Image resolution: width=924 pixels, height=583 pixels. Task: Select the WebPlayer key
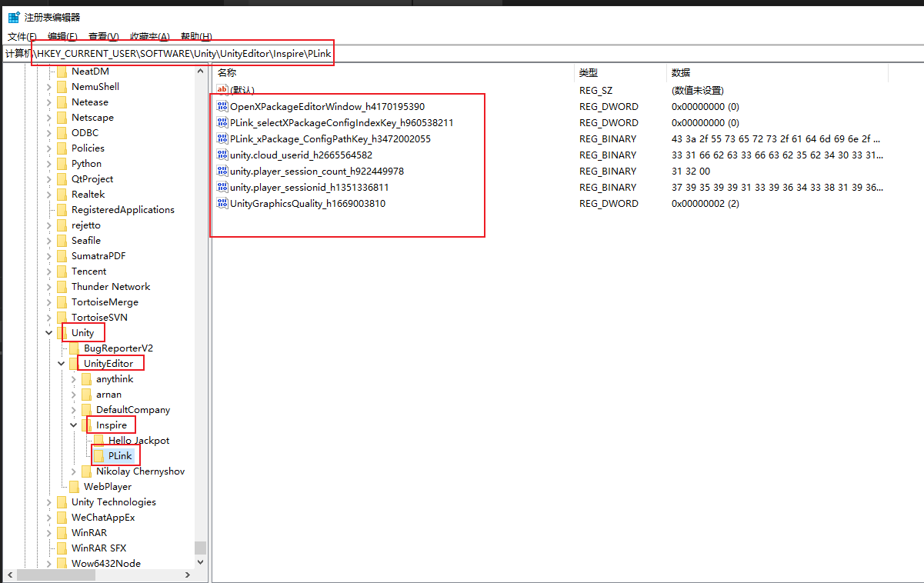107,487
